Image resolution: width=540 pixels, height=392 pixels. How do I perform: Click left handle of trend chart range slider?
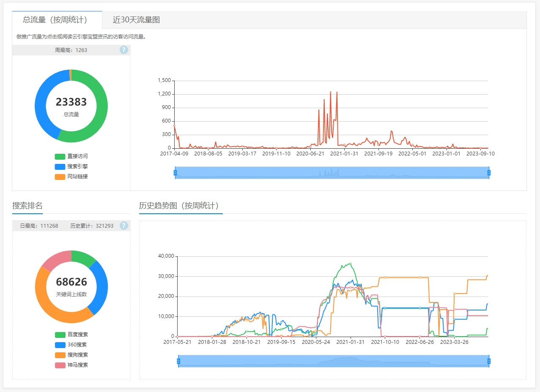tap(178, 361)
